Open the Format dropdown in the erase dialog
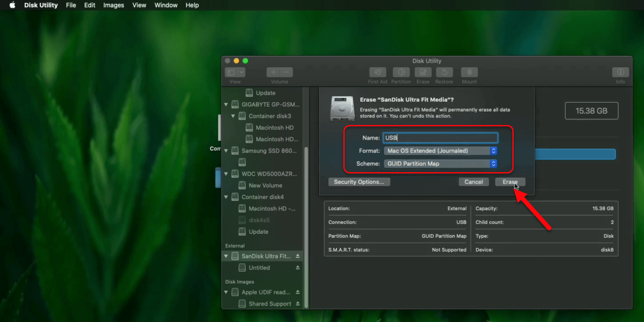Screen dimensions: 644x322 (x=440, y=151)
